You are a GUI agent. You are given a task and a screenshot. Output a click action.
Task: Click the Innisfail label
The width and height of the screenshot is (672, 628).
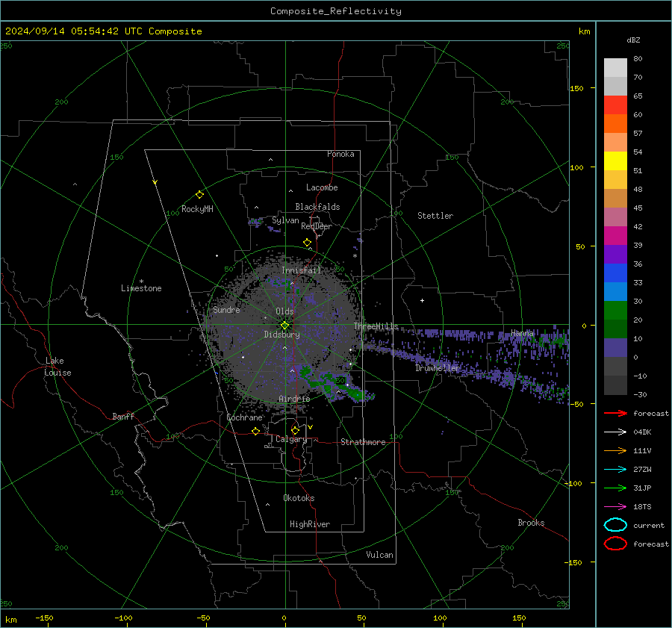tap(301, 270)
